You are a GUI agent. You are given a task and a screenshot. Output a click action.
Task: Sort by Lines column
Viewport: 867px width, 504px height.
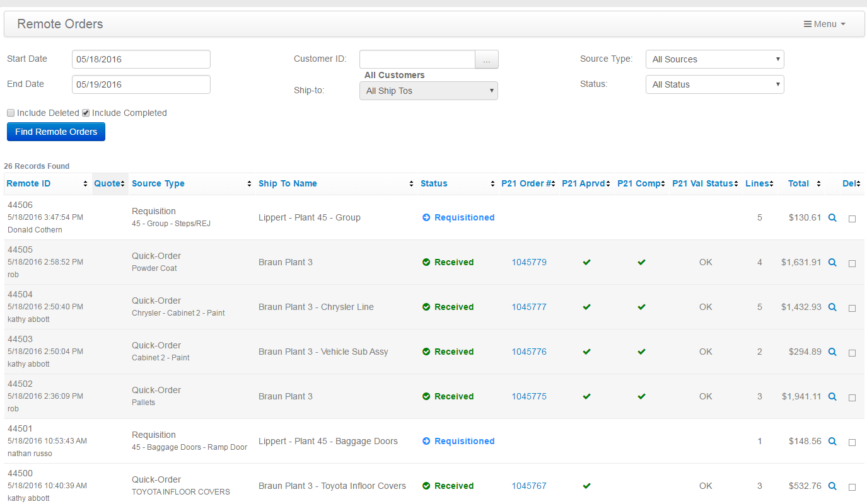point(760,183)
